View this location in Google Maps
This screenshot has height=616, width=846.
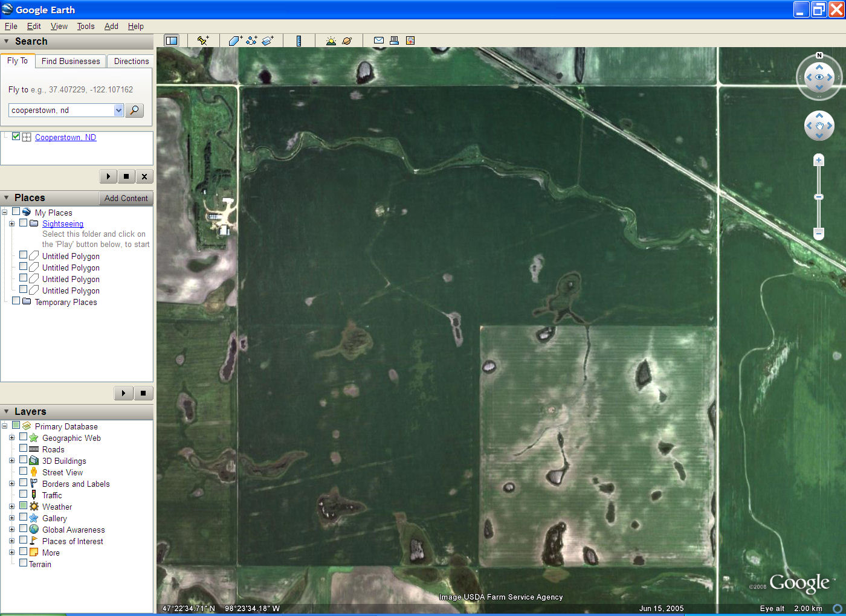(x=410, y=40)
